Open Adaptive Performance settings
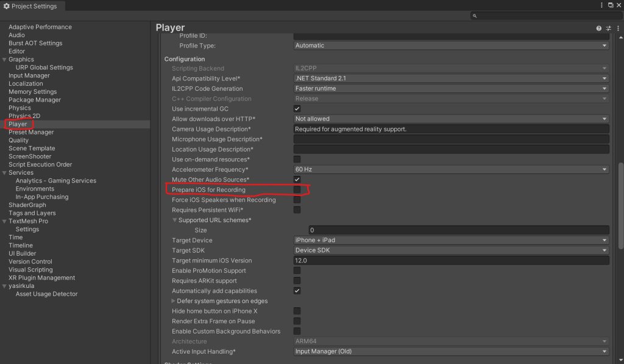 pos(40,27)
